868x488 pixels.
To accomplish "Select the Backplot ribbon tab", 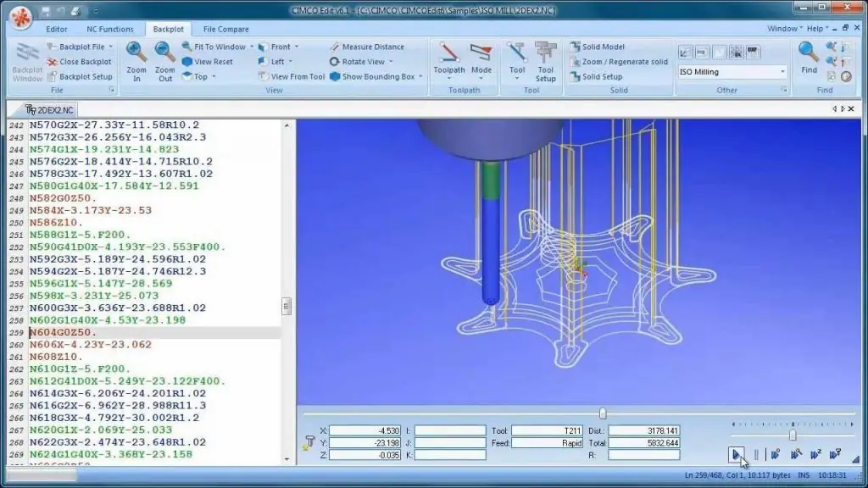I will click(169, 30).
